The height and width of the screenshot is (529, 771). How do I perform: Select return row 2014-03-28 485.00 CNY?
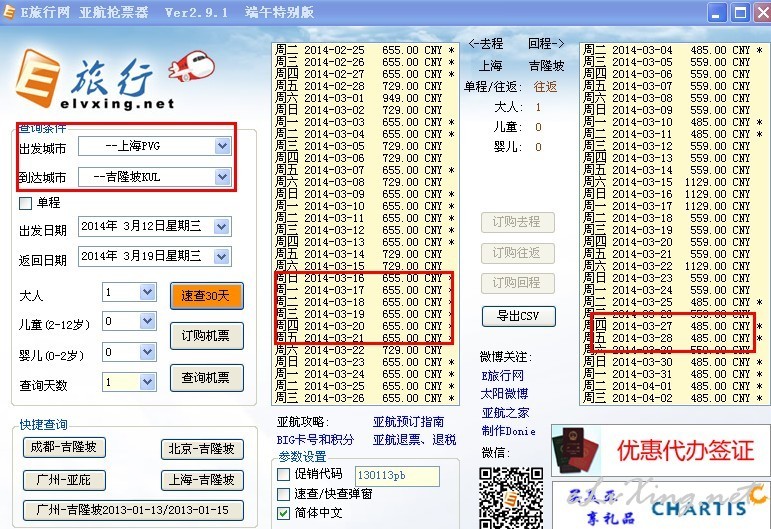(673, 338)
